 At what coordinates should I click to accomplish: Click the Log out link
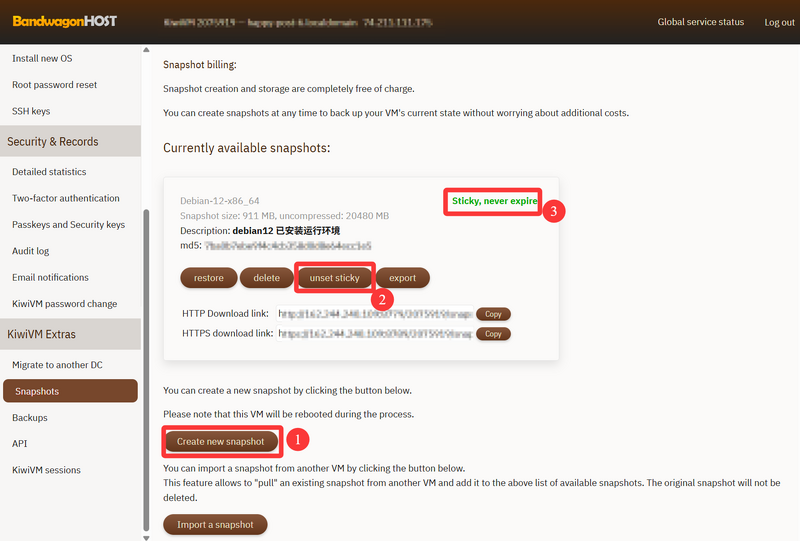[x=779, y=22]
